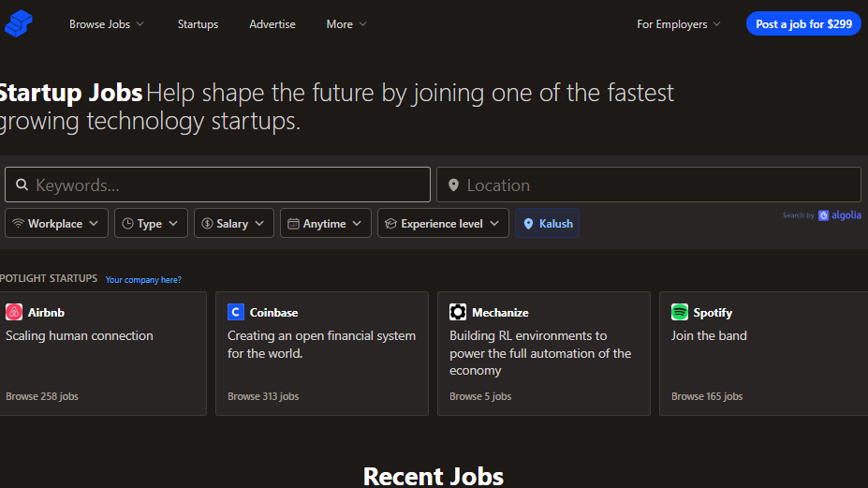Viewport: 868px width, 488px height.
Task: Click 'Creating an open financial system' description
Action: coord(321,345)
